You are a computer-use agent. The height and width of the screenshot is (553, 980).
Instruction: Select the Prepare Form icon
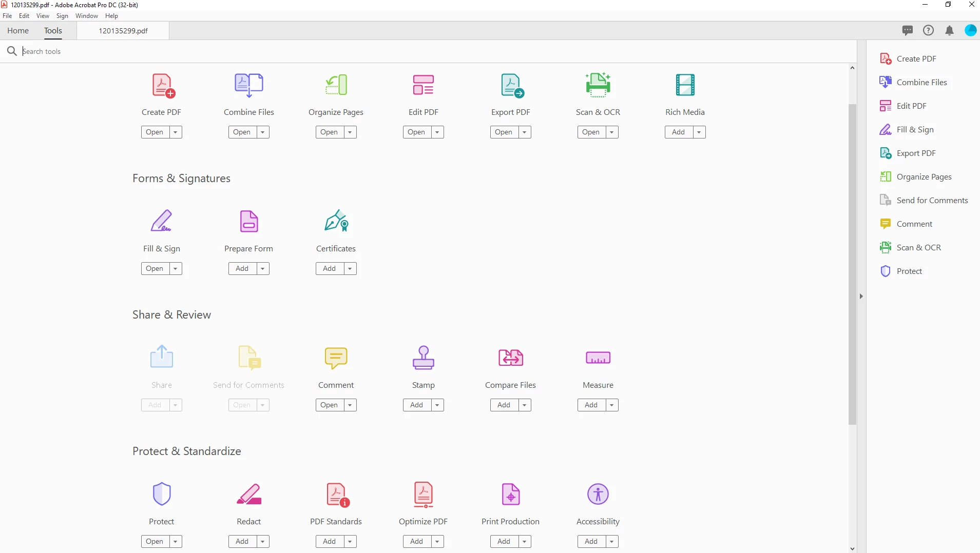tap(249, 221)
